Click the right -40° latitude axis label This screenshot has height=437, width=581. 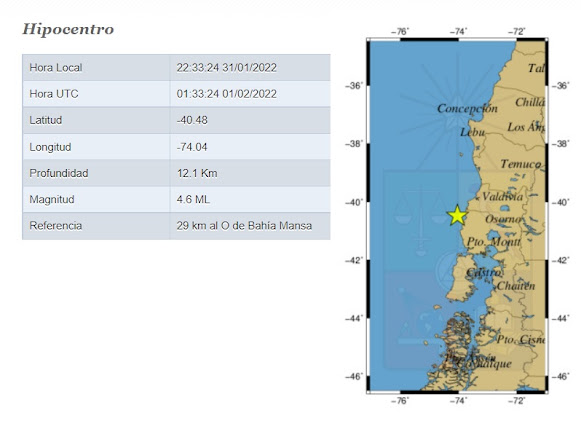click(x=561, y=202)
